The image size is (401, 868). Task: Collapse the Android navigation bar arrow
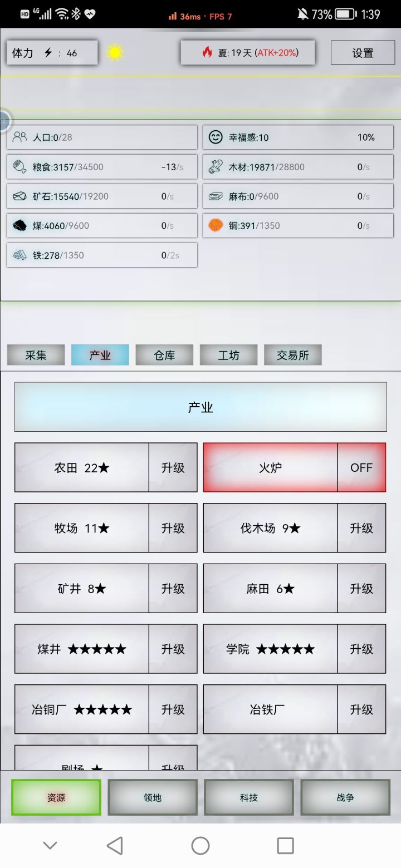(50, 846)
